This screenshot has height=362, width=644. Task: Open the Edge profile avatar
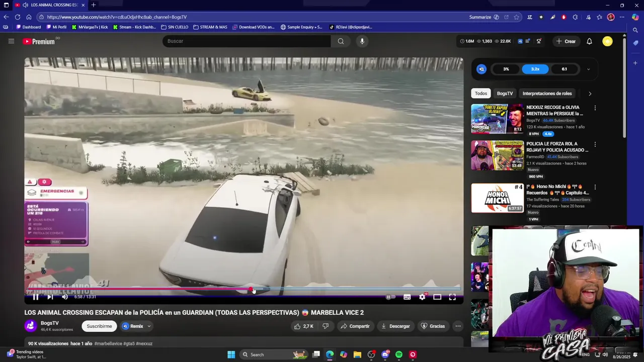pyautogui.click(x=611, y=17)
